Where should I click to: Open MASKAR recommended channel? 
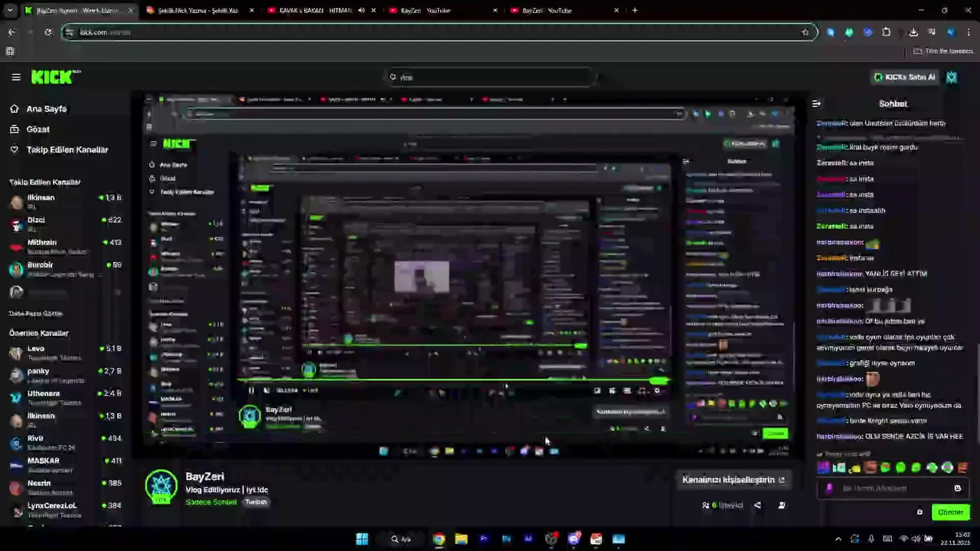[x=65, y=465]
